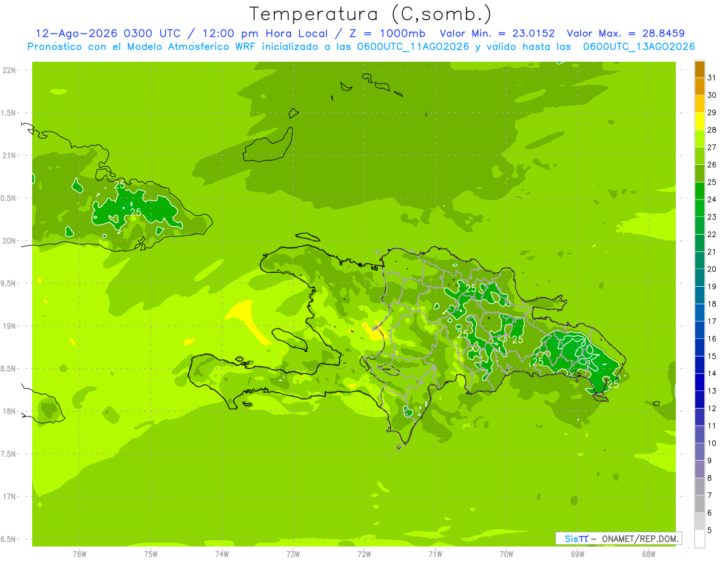Click the green legend swatch between 24 and 25
Screen dimensions: 728x562
pyautogui.click(x=699, y=191)
